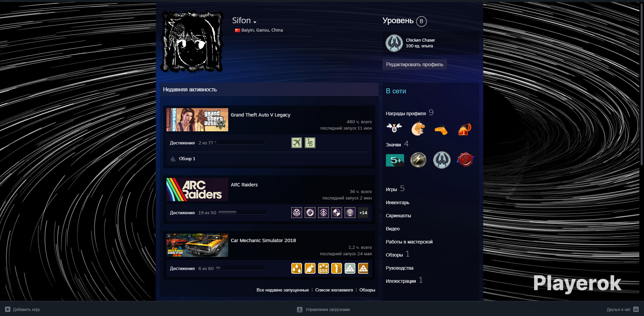Open the teal 5+ games badge
The width and height of the screenshot is (644, 316).
tap(395, 160)
